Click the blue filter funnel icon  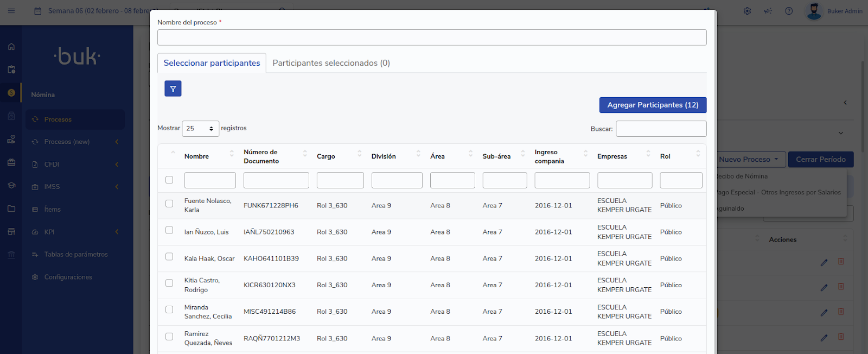(x=173, y=88)
